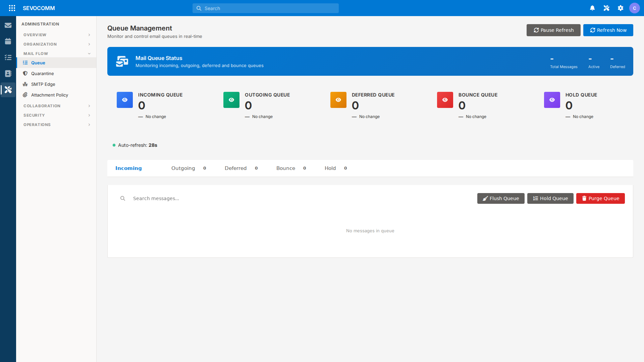
Task: Expand the Security section
Action: coord(56,115)
